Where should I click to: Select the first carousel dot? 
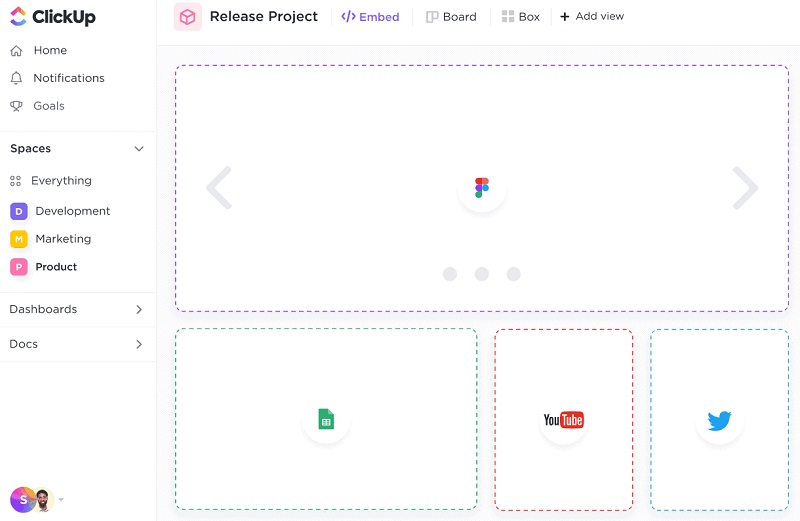[450, 274]
